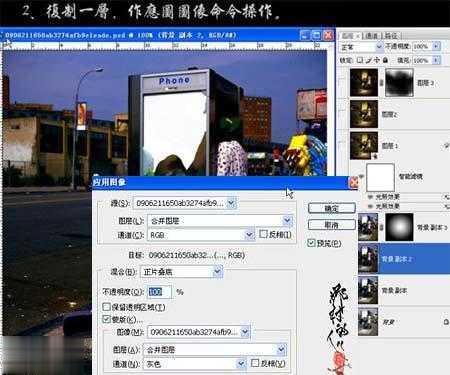This screenshot has width=450, height=375.
Task: Open the layer 不透明度 slider arrow
Action: tap(436, 46)
